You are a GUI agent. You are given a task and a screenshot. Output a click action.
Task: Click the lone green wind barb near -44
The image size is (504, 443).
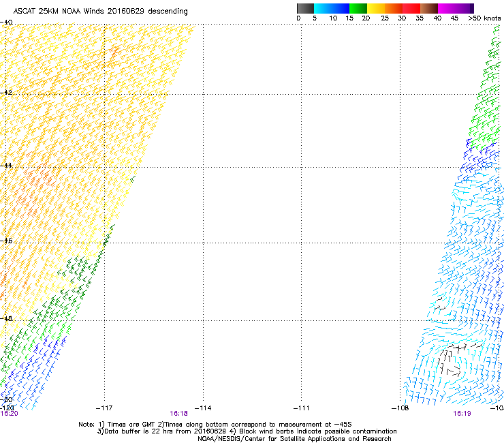[133, 179]
